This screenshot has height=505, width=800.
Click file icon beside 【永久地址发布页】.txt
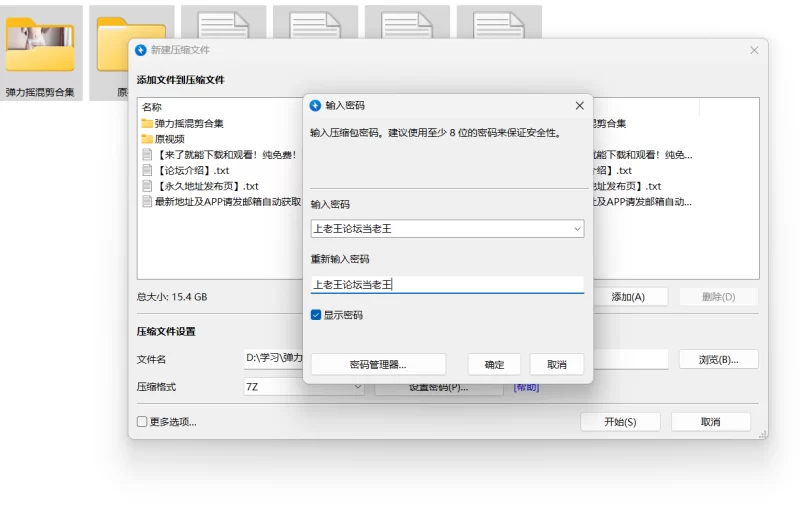point(147,186)
